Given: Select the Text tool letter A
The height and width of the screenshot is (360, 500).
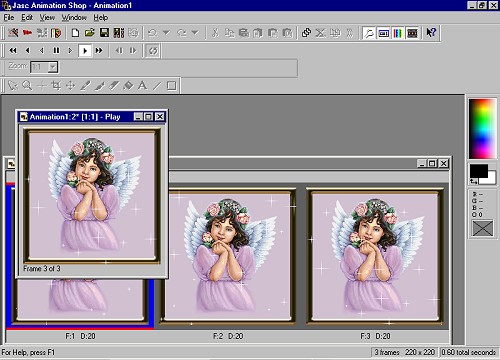Looking at the screenshot, I should (143, 86).
